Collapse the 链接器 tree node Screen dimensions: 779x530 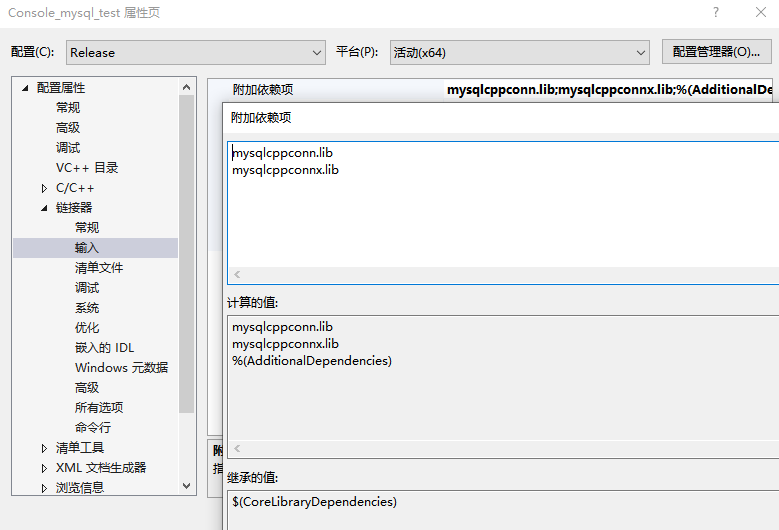click(x=44, y=208)
